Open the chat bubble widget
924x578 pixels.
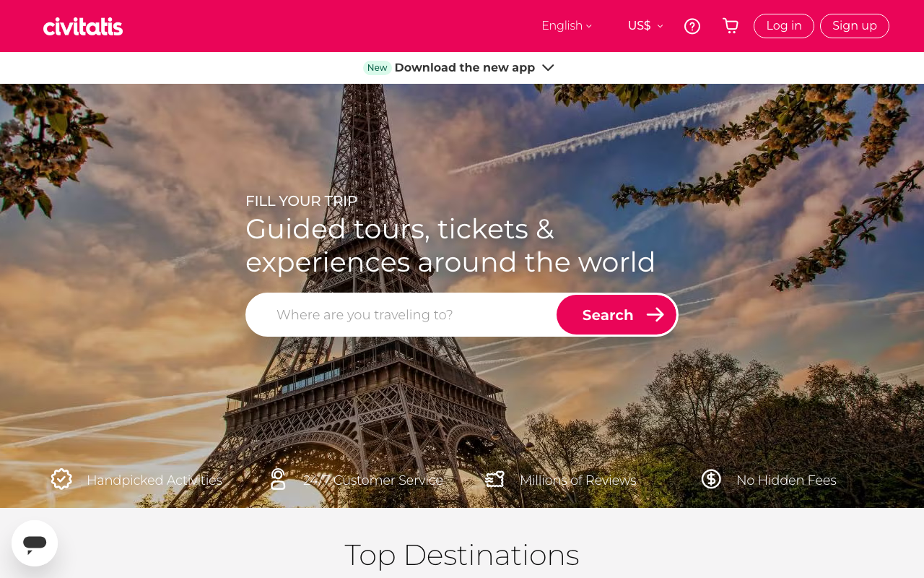(35, 543)
